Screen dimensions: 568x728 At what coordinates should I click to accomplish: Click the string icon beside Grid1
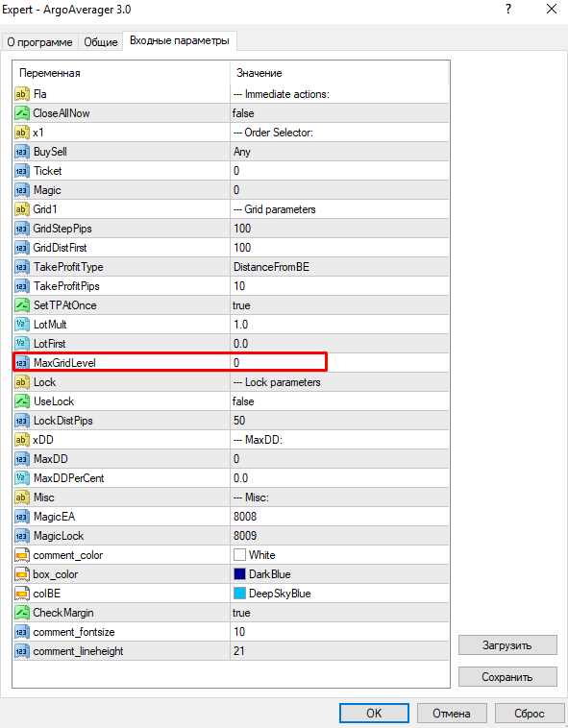pyautogui.click(x=21, y=209)
